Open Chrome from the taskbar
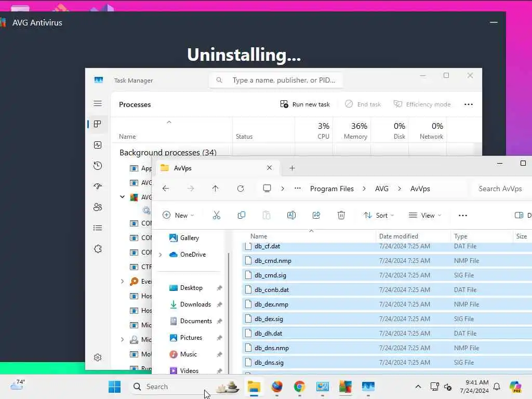The height and width of the screenshot is (399, 532). click(x=299, y=387)
